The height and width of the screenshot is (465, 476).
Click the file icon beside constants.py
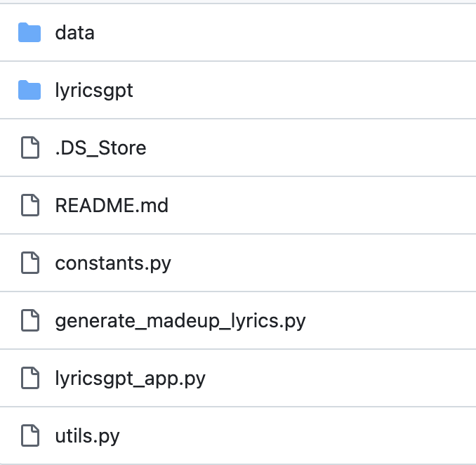[x=29, y=263]
